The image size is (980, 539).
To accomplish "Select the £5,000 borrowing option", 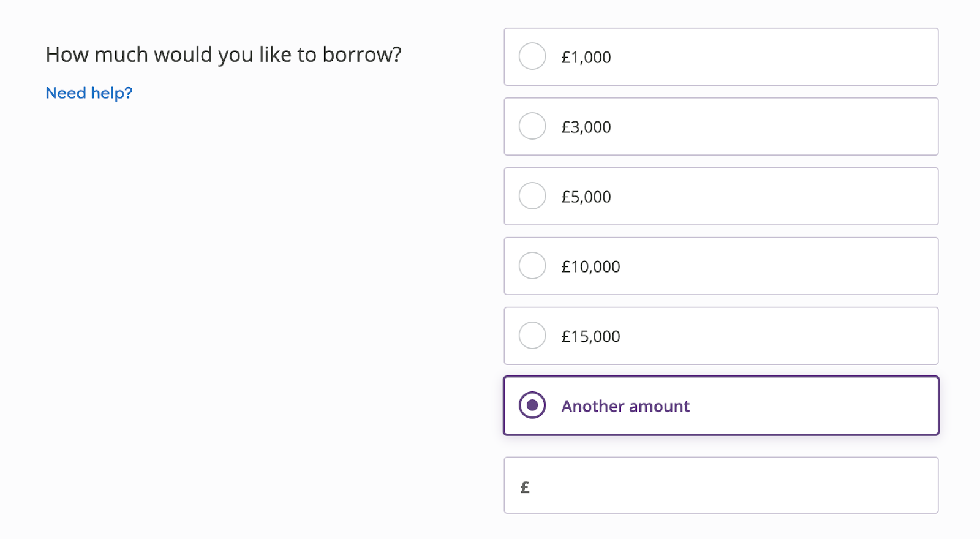I will [721, 196].
